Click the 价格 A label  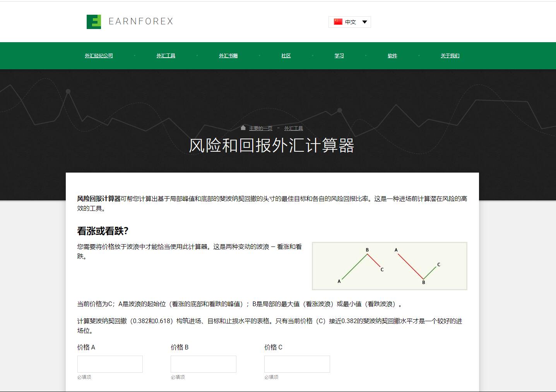coord(86,347)
